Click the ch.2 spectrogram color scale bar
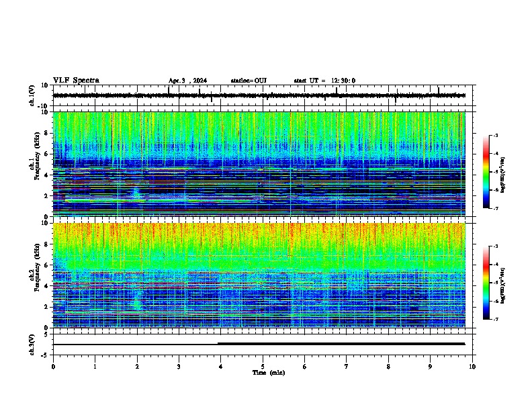This screenshot has height=411, width=532. [x=486, y=283]
